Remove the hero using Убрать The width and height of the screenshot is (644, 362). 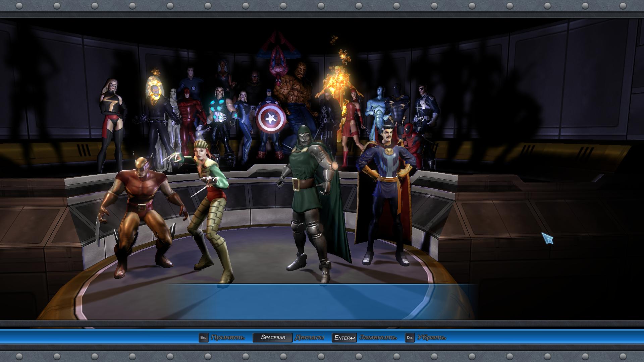(x=432, y=338)
